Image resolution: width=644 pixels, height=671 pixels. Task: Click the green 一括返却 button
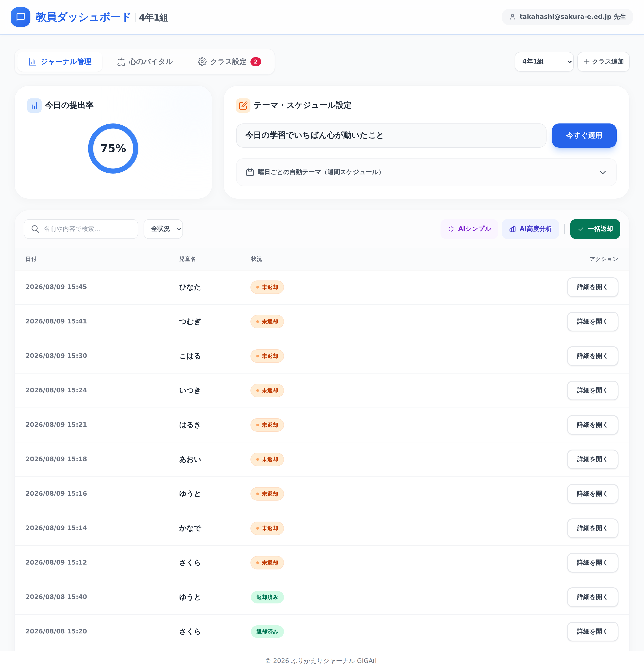point(595,229)
